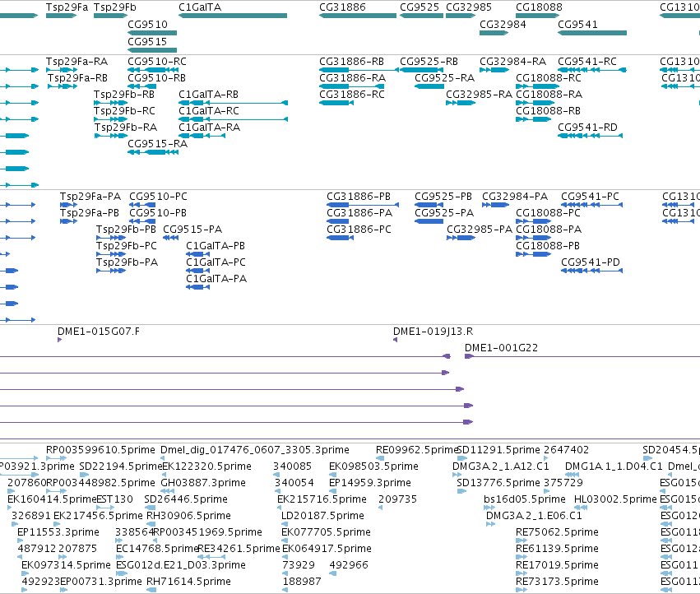Click EST EP14959.3prime
This screenshot has width=700, height=594.
coord(332,491)
